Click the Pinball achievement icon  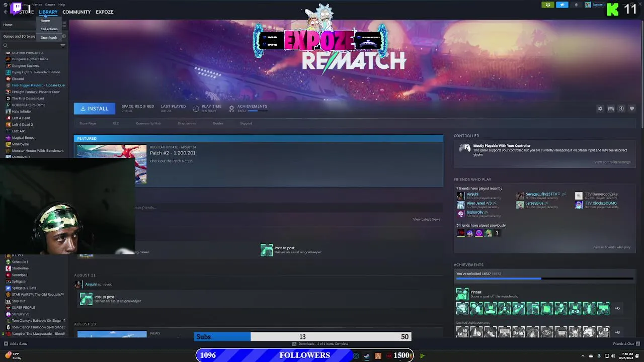[x=462, y=294]
